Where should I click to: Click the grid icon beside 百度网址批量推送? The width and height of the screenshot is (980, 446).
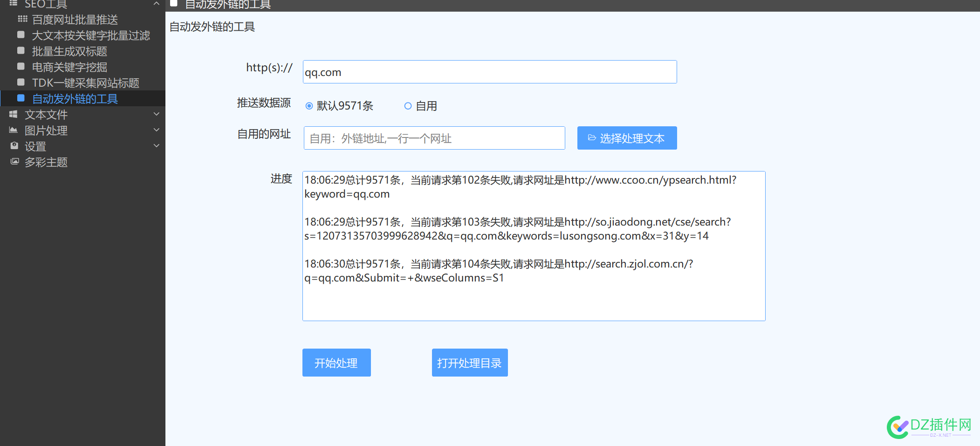click(x=22, y=19)
